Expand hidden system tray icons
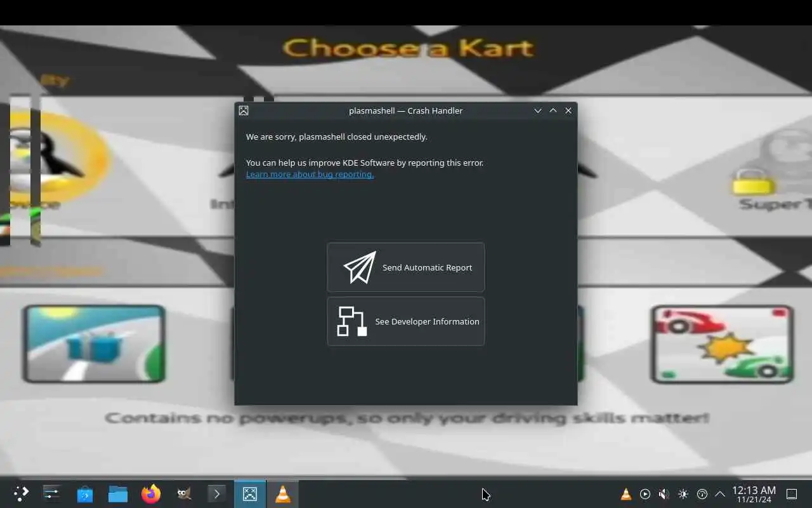The width and height of the screenshot is (812, 508). tap(720, 494)
